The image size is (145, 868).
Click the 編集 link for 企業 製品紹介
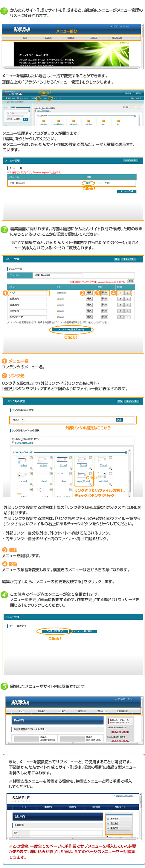88,183
